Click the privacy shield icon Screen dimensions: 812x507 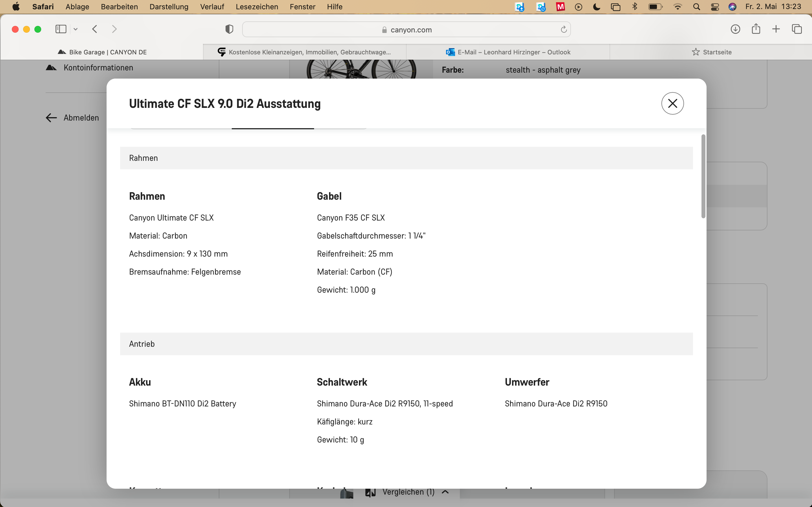[229, 29]
